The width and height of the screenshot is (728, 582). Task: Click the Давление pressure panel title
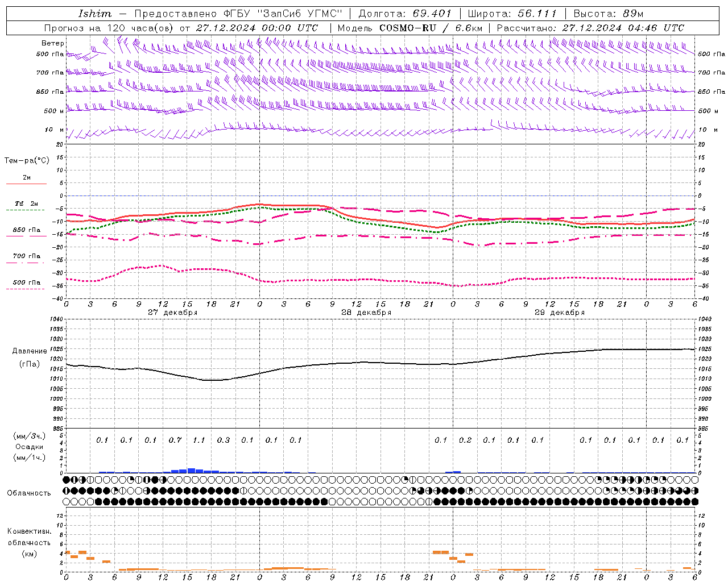pyautogui.click(x=30, y=351)
